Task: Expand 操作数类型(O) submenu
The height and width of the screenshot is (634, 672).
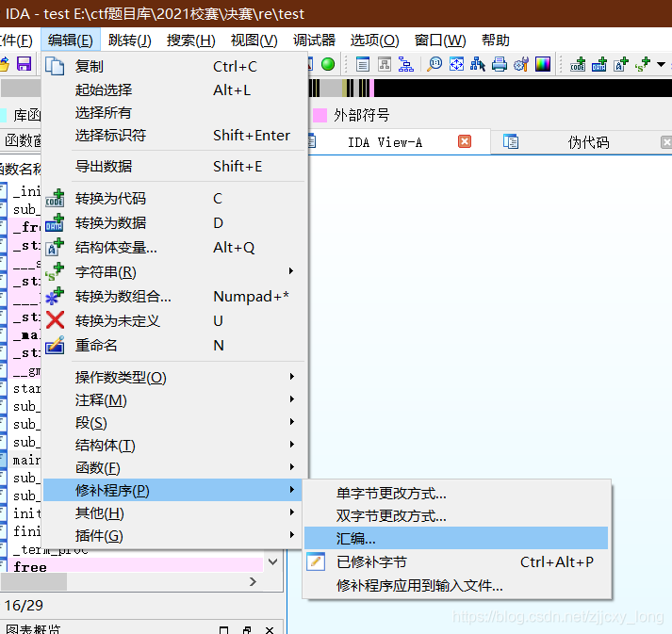Action: pyautogui.click(x=175, y=377)
